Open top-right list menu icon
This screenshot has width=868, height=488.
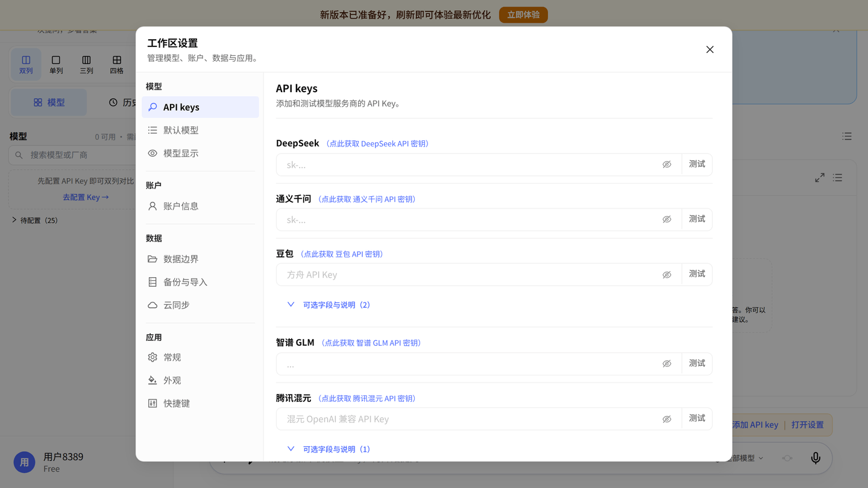tap(847, 137)
